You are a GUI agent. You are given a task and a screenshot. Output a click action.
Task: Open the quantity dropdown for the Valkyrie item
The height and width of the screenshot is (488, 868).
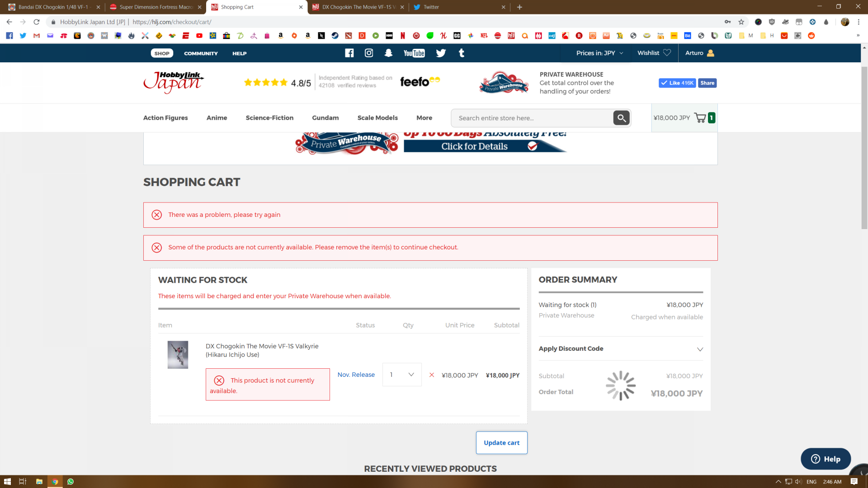coord(402,375)
